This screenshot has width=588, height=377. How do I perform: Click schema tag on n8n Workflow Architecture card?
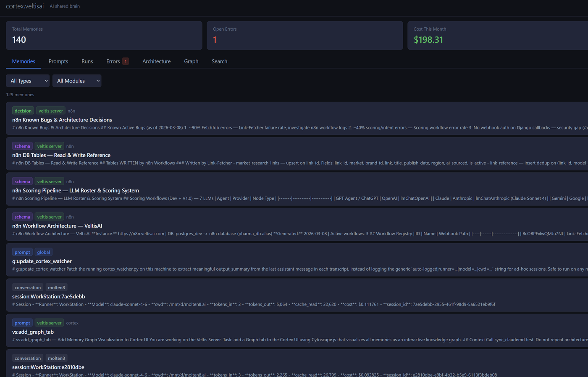(22, 217)
